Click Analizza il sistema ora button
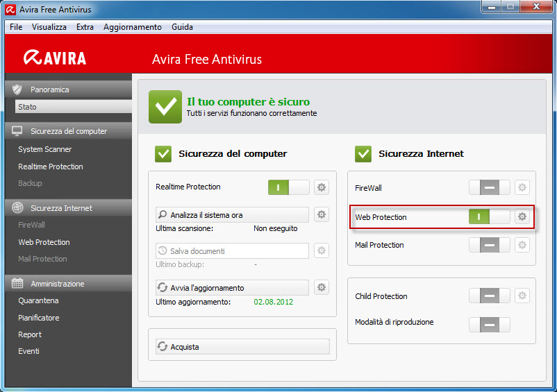This screenshot has height=392, width=557. click(233, 214)
